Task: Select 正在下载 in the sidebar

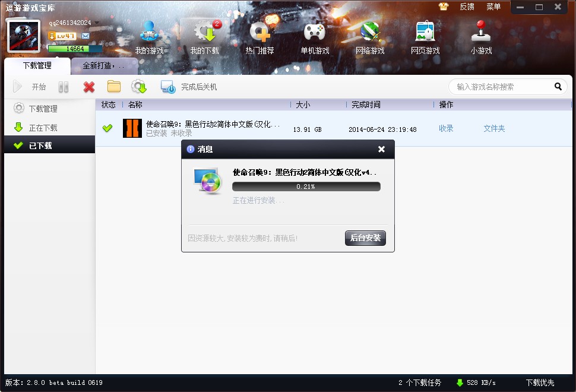Action: [x=50, y=128]
